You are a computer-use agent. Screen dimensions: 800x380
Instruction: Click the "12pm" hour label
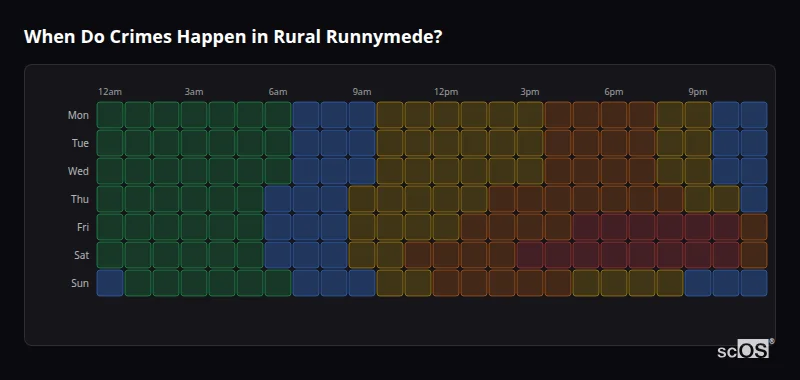click(x=446, y=92)
